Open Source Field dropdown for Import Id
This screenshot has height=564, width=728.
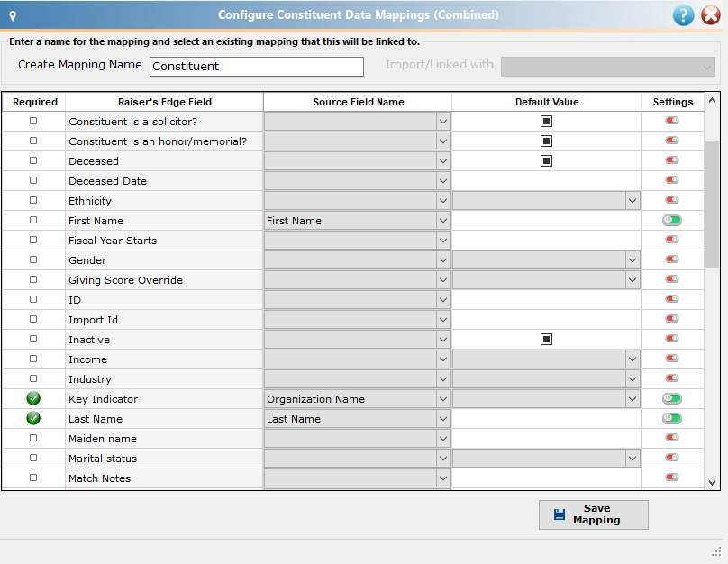coord(443,319)
